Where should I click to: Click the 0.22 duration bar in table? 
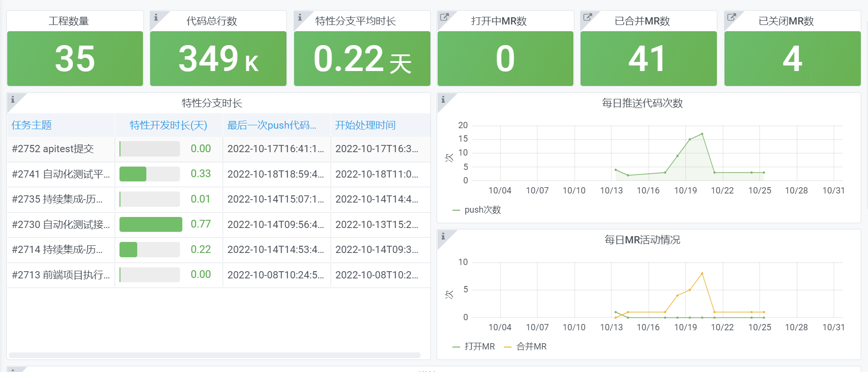[x=150, y=250]
